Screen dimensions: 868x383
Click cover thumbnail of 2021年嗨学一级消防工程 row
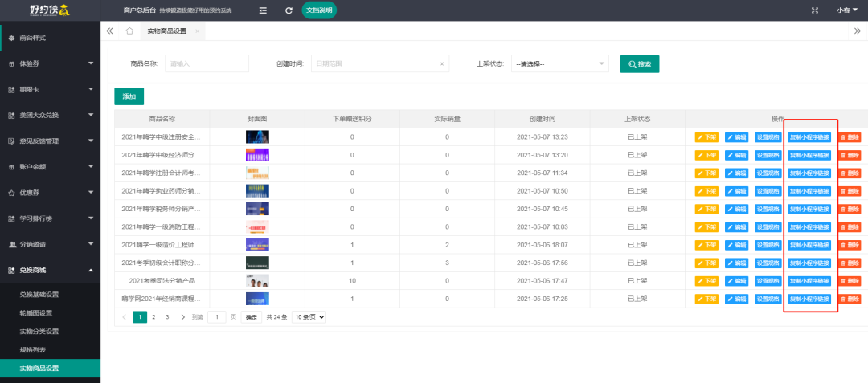[x=257, y=227]
